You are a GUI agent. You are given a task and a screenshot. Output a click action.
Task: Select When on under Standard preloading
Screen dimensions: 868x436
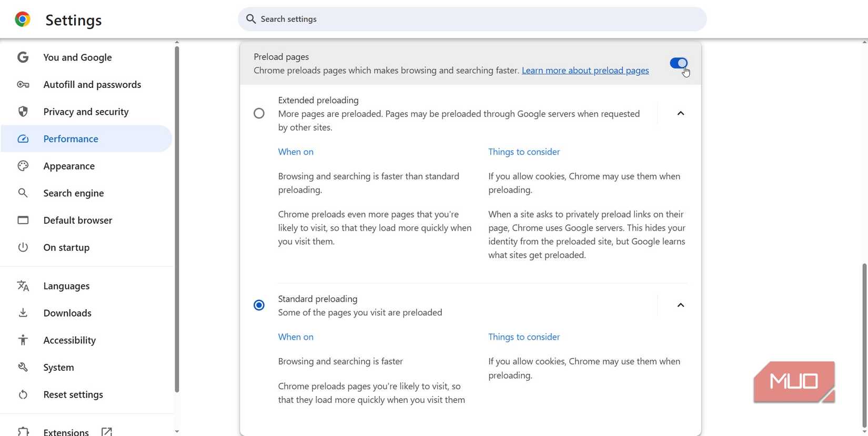click(x=296, y=336)
